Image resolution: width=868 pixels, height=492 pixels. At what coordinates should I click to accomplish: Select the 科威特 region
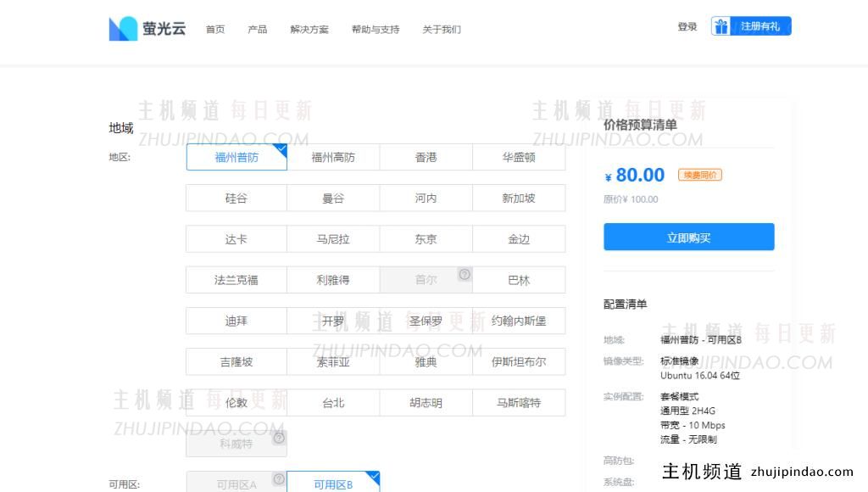[236, 444]
